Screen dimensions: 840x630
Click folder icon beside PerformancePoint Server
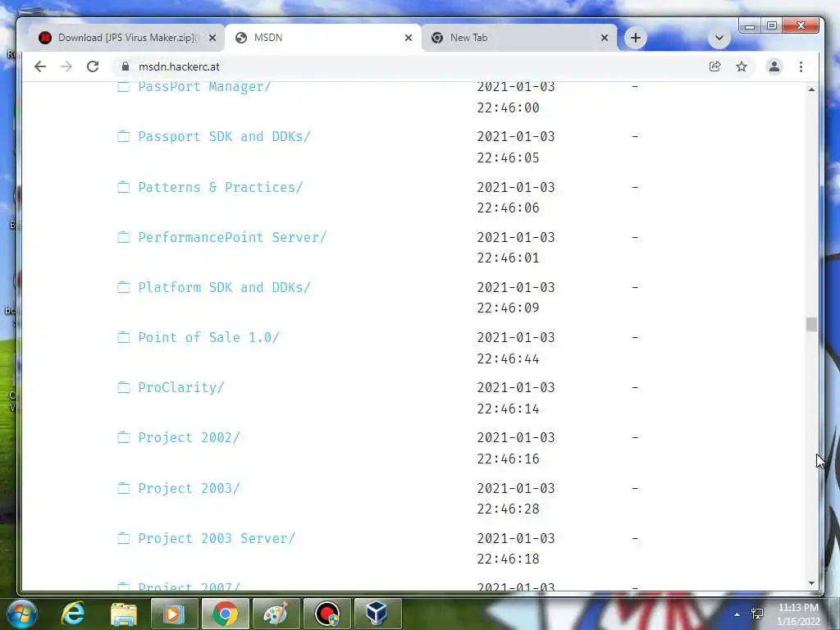click(x=124, y=237)
